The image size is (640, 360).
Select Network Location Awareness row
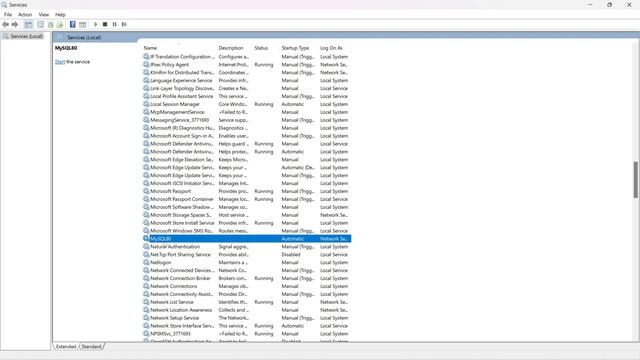click(x=247, y=310)
